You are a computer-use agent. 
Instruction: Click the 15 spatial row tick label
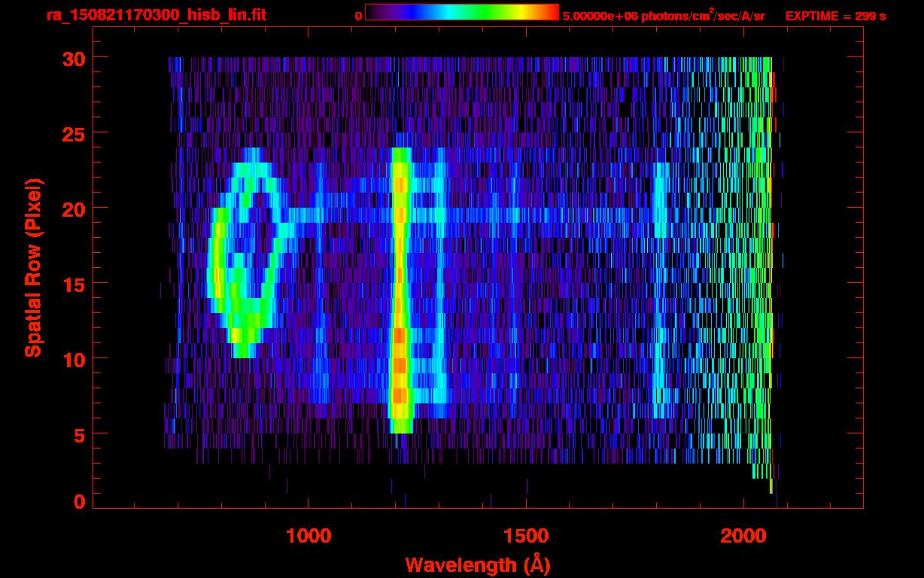coord(73,284)
